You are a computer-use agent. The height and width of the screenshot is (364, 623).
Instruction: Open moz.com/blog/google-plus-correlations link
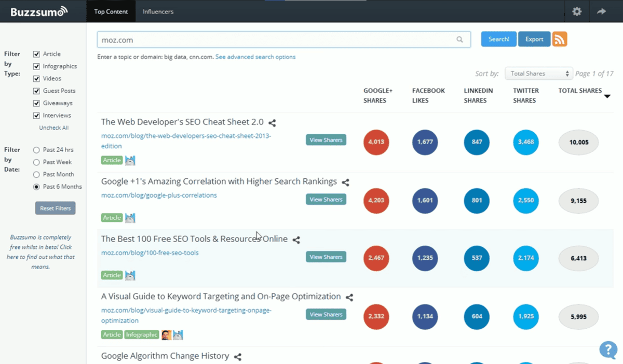coord(159,195)
